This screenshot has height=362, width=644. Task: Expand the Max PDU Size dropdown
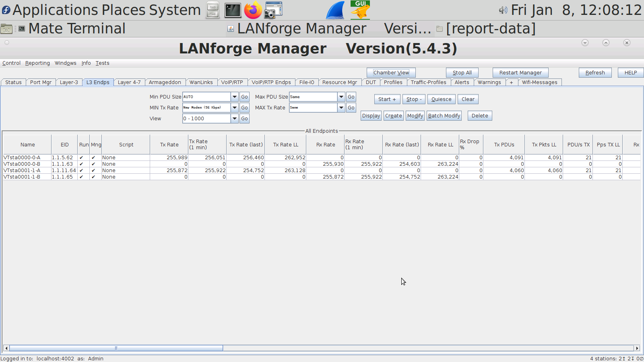coord(341,97)
